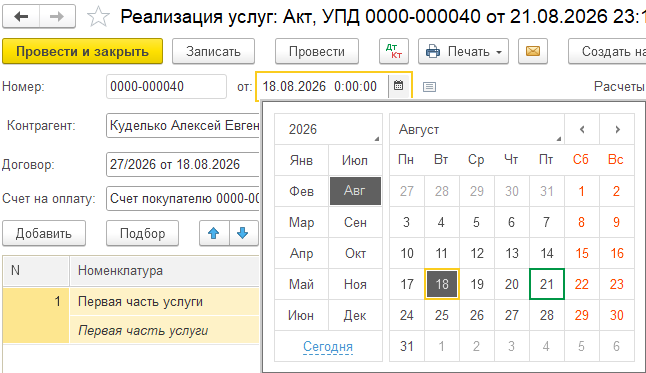The image size is (646, 373).
Task: Click Номер field 0000-000040
Action: [x=166, y=86]
